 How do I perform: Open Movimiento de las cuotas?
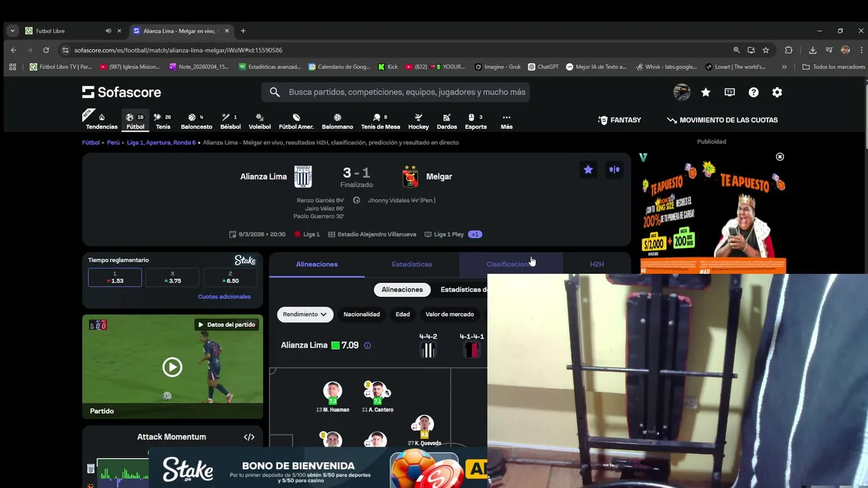coord(722,120)
